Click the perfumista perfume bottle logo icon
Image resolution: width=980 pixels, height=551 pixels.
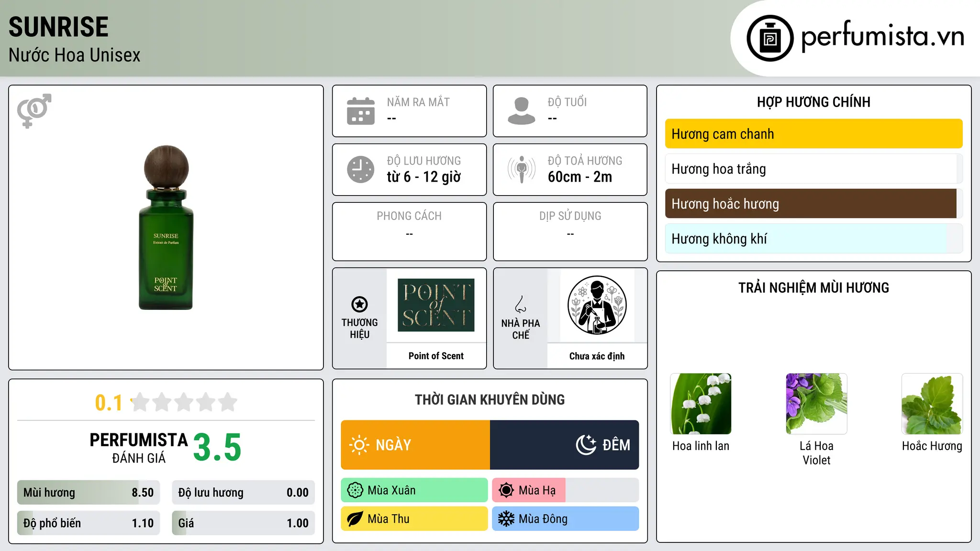(770, 38)
